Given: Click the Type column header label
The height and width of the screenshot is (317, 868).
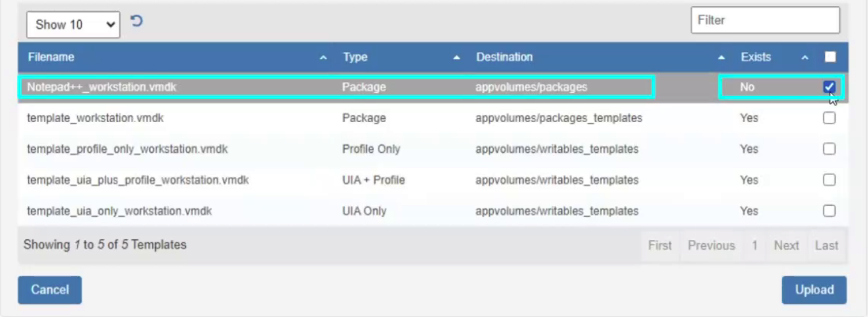Looking at the screenshot, I should tap(355, 57).
